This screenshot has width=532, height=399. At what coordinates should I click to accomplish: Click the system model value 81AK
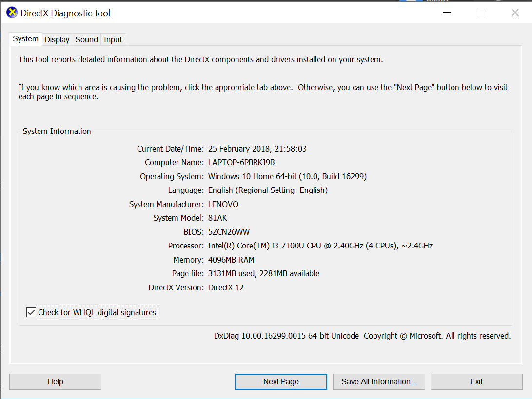point(217,218)
